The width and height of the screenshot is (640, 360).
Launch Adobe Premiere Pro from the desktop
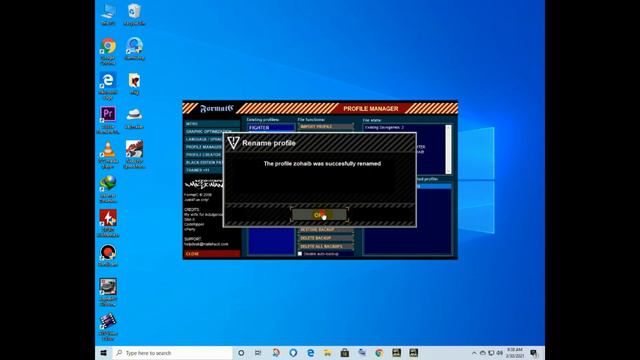point(108,120)
